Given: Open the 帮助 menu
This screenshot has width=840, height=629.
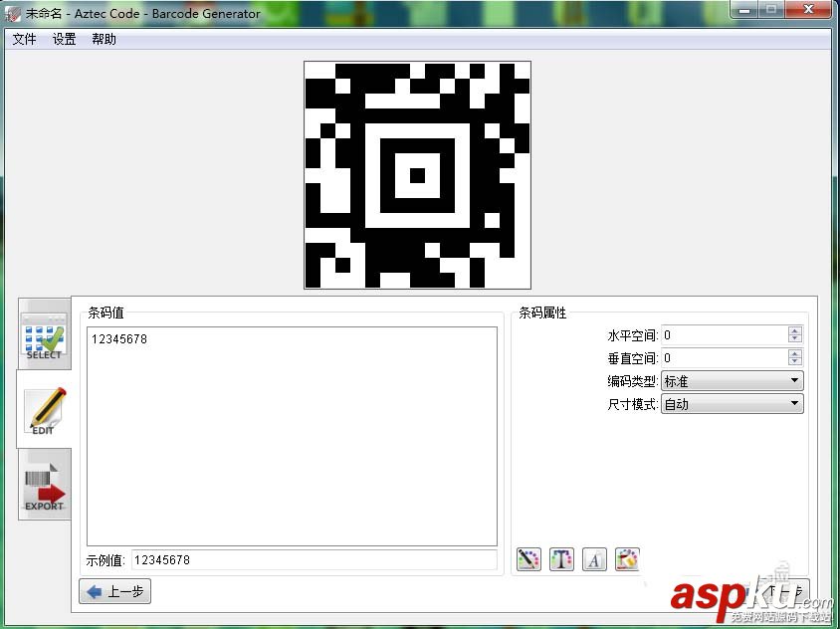Looking at the screenshot, I should click(x=104, y=39).
